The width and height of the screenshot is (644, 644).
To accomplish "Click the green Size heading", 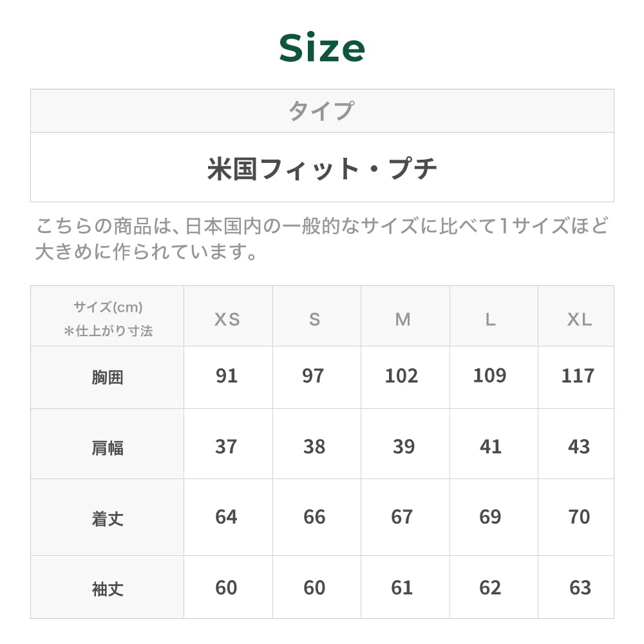I will pyautogui.click(x=322, y=48).
